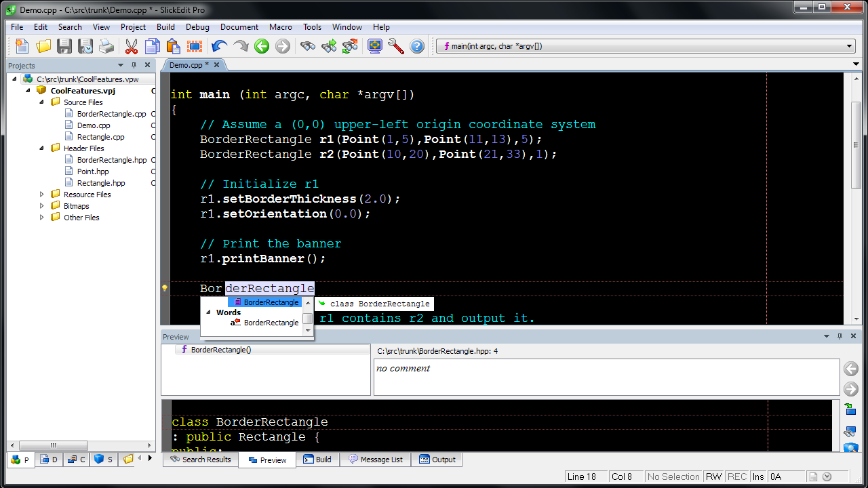This screenshot has width=868, height=488.
Task: Click the orange Select Block icon
Action: [x=195, y=46]
